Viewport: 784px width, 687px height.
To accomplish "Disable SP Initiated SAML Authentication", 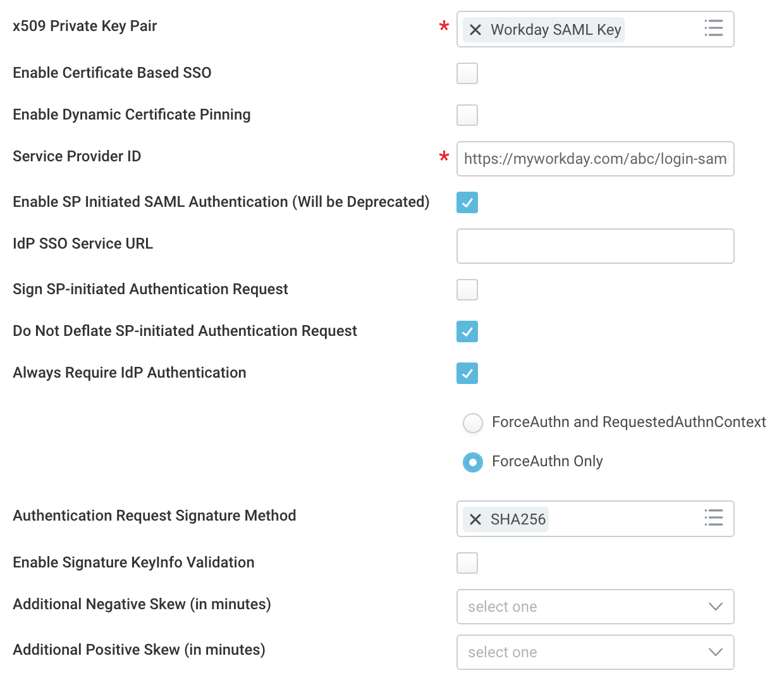I will [x=467, y=202].
